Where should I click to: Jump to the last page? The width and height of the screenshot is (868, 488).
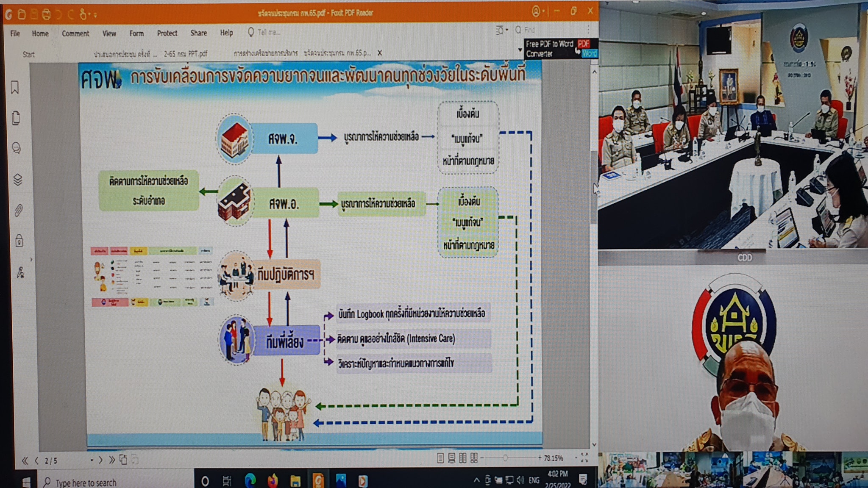(x=112, y=460)
